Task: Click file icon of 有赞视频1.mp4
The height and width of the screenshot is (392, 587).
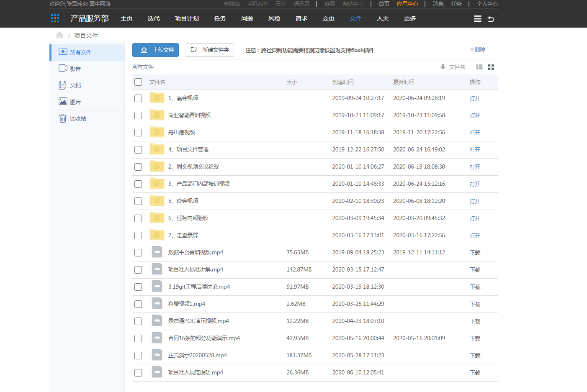Action: [x=157, y=303]
